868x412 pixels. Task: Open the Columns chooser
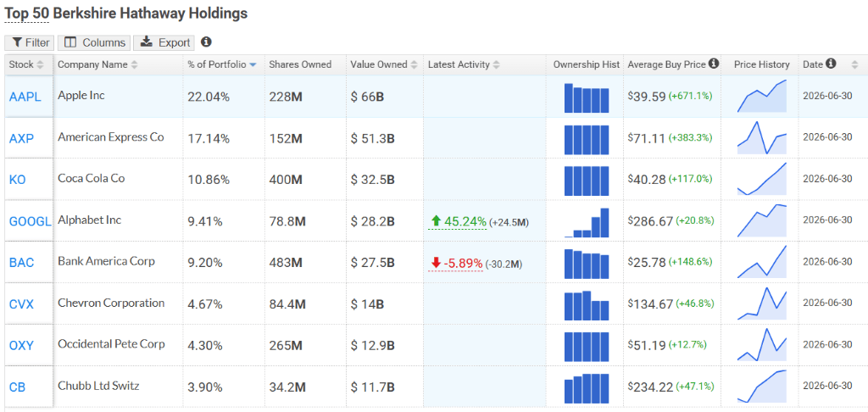93,42
